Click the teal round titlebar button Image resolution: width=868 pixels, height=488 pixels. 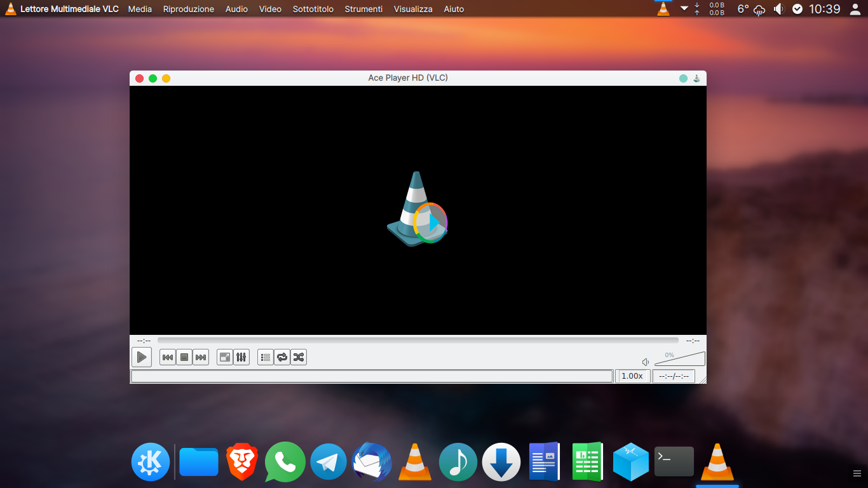pos(683,78)
